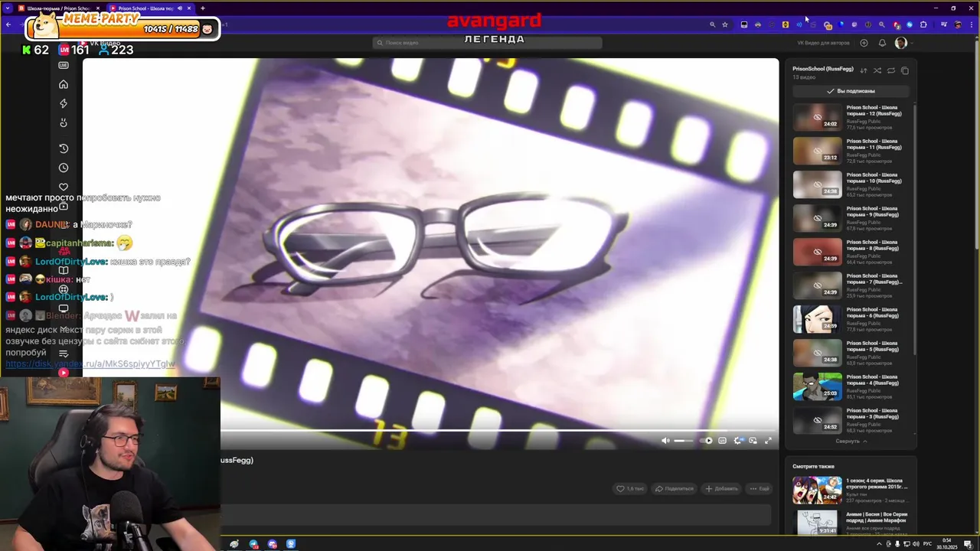The width and height of the screenshot is (980, 551).
Task: Click 'Поиск видео' search field
Action: pyautogui.click(x=487, y=43)
